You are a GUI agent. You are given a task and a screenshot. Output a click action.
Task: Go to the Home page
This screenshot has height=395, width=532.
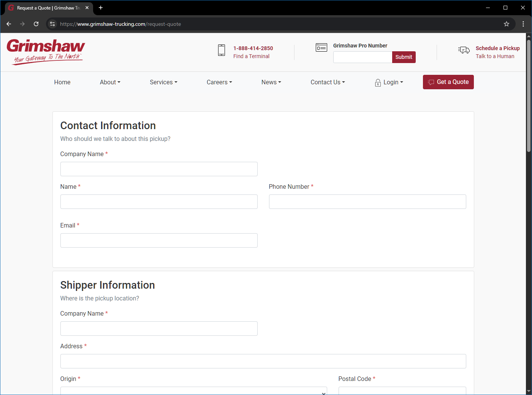pyautogui.click(x=62, y=82)
